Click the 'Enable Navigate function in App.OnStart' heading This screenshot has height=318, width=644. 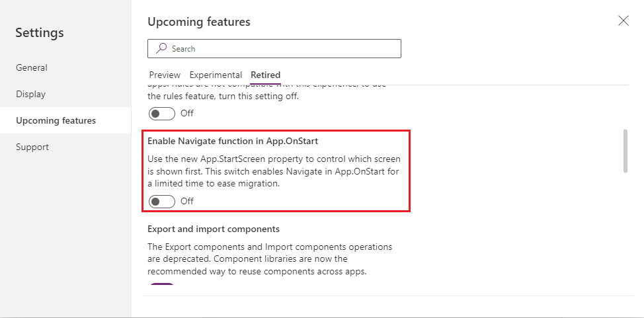pyautogui.click(x=237, y=141)
